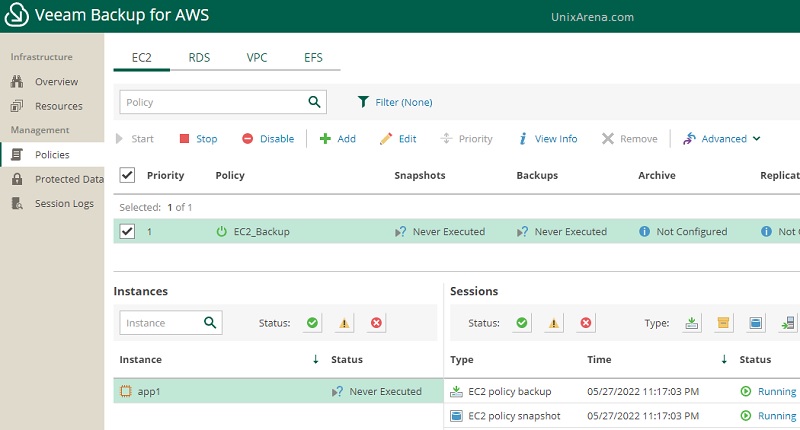This screenshot has width=800, height=430.
Task: Filter sessions by snapshot type icon
Action: coord(756,323)
